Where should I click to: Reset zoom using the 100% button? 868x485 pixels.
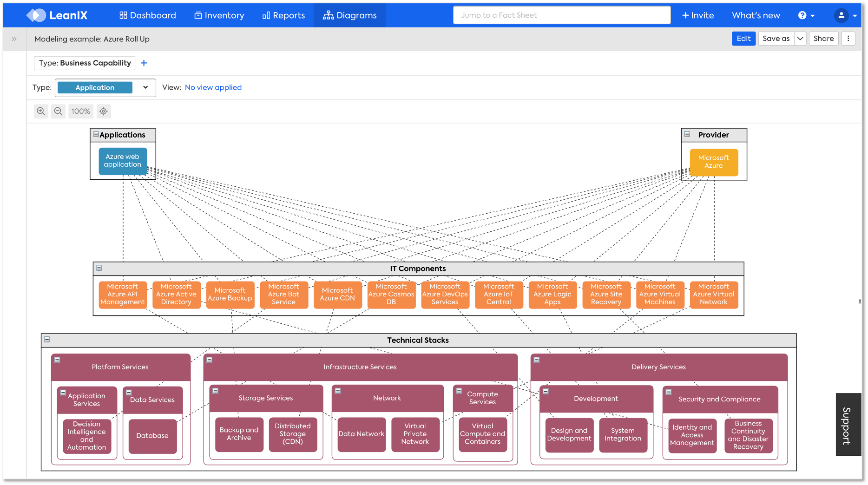pos(81,111)
